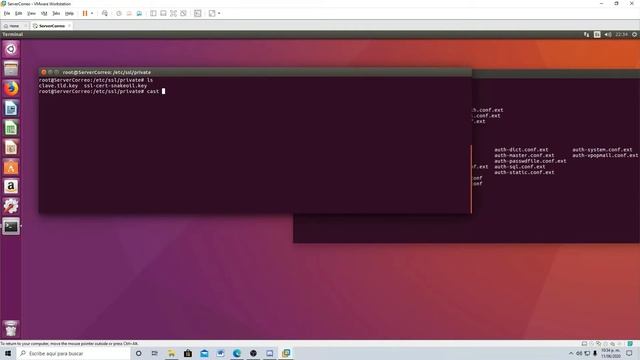The height and width of the screenshot is (360, 640).
Task: Open the VMware Help menu
Action: click(69, 13)
